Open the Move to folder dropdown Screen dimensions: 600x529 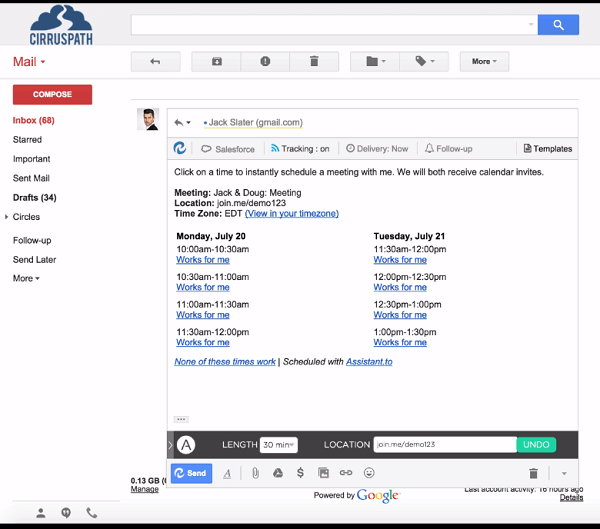click(373, 62)
